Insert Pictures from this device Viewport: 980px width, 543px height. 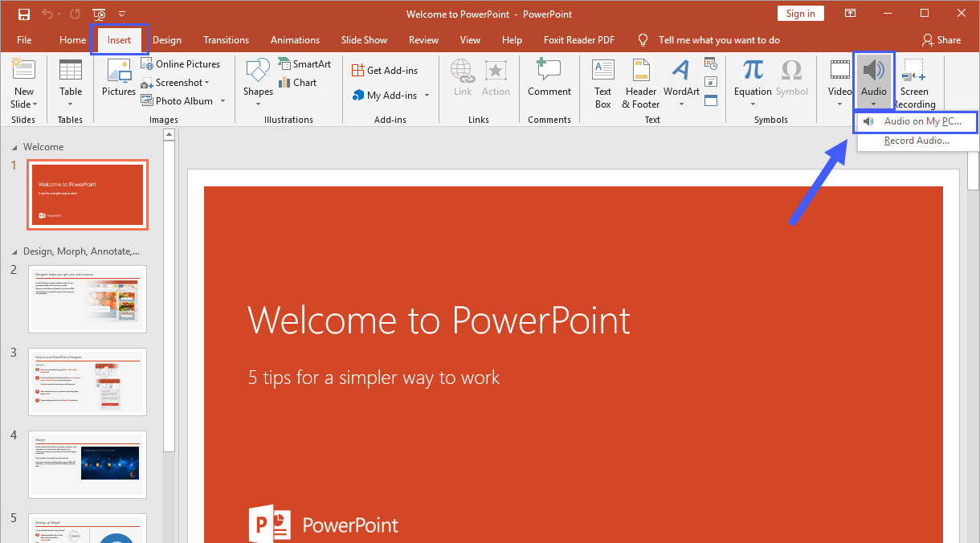(x=119, y=78)
